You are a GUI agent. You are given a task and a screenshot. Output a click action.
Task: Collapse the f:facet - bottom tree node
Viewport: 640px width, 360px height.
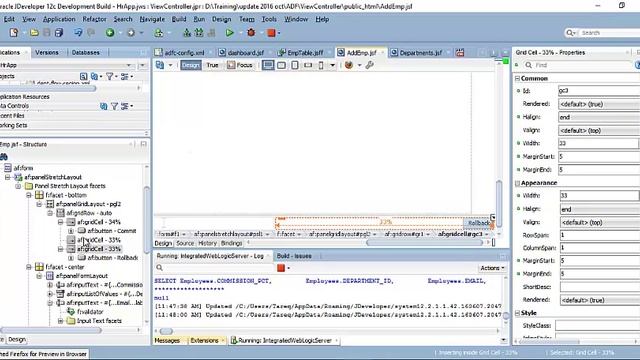(x=29, y=195)
